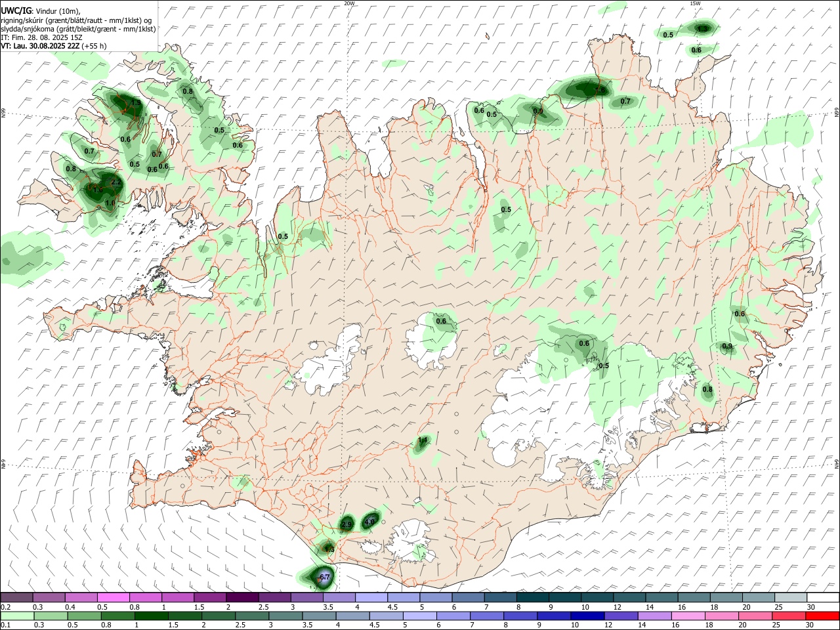The width and height of the screenshot is (840, 630).
Task: Click the 0.1 label under the green legend
Action: pos(5,625)
